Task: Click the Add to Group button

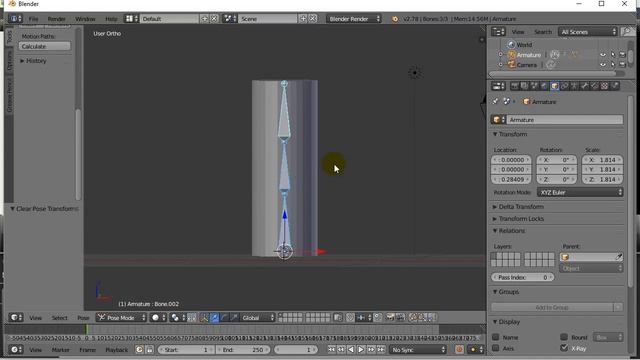Action: click(552, 307)
